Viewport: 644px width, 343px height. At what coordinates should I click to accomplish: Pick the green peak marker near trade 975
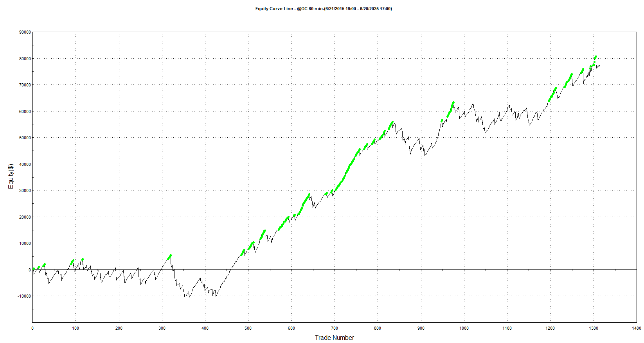point(453,103)
